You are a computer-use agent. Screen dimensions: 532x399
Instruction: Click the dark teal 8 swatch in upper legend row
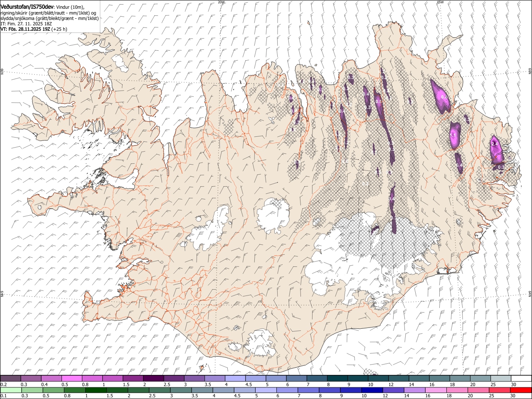coord(337,379)
